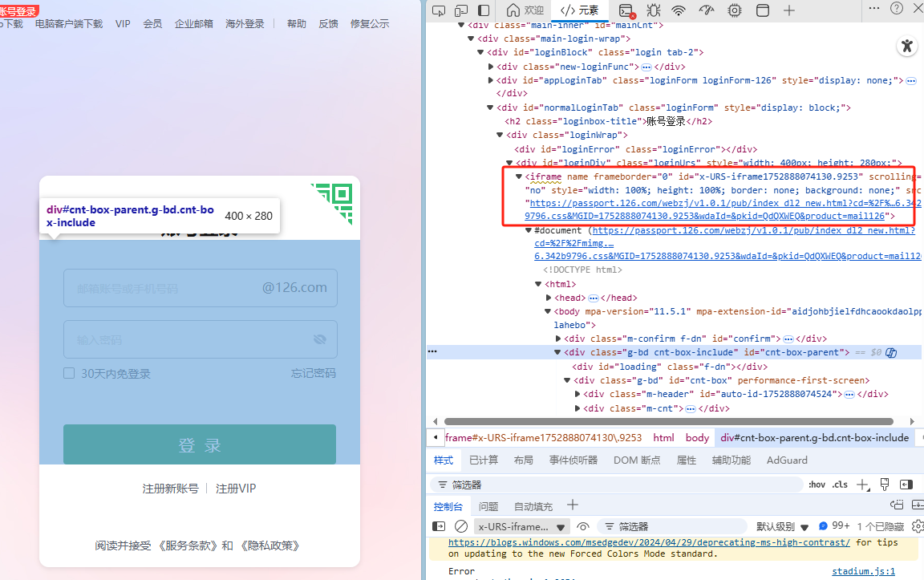Viewport: 924px width, 580px height.
Task: Switch to 欢迎 welcome tab
Action: tap(525, 10)
